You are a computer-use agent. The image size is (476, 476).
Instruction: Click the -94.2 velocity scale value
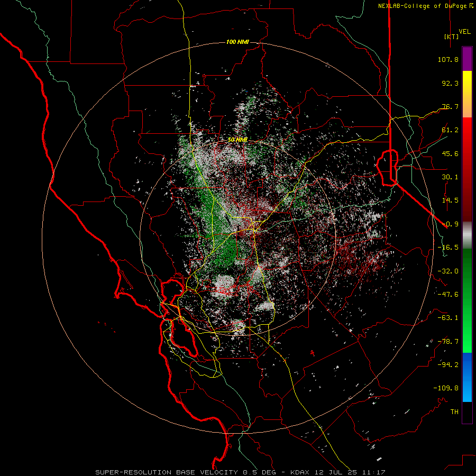point(448,365)
